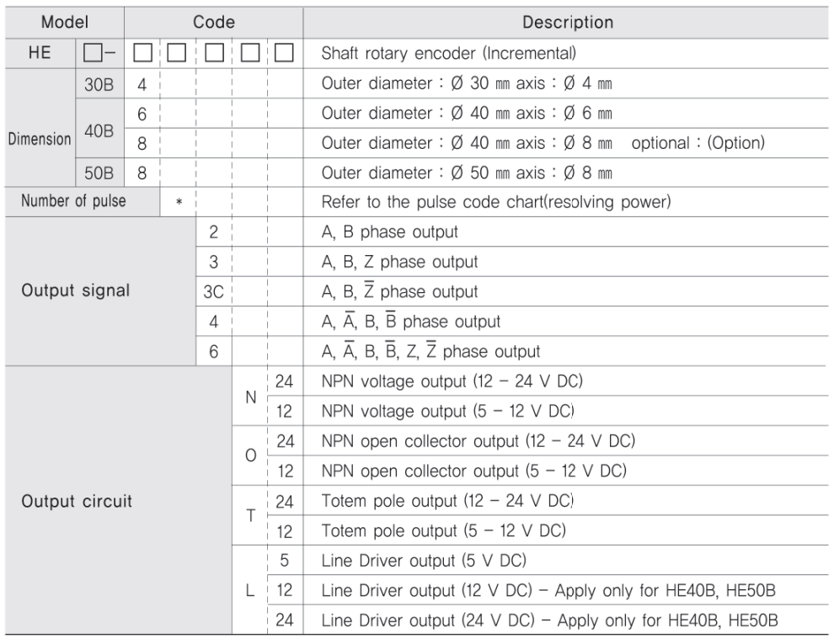Click the Output circuit row label
This screenshot has height=644, width=834.
(77, 501)
